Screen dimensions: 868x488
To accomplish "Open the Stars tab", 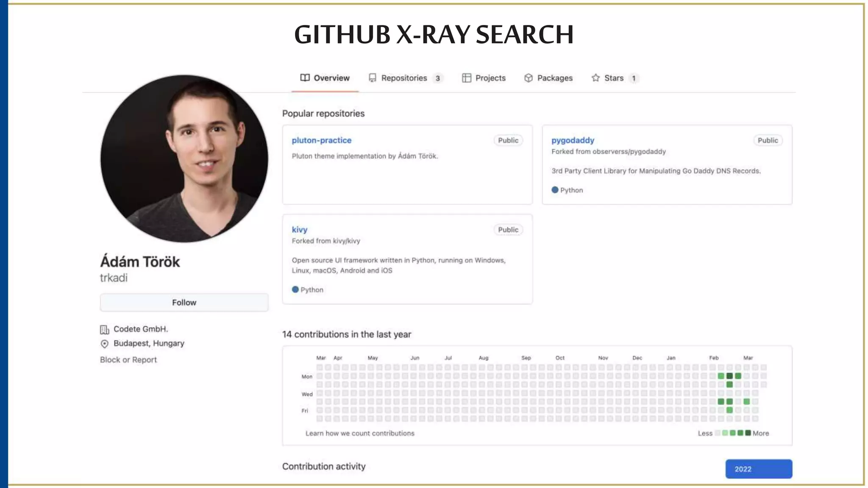I will pos(615,78).
